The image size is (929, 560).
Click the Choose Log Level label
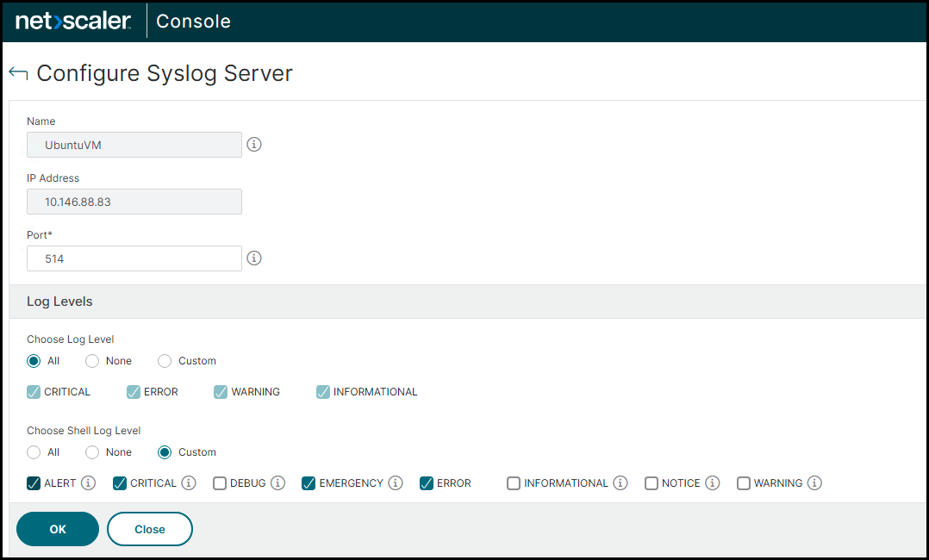pos(71,339)
